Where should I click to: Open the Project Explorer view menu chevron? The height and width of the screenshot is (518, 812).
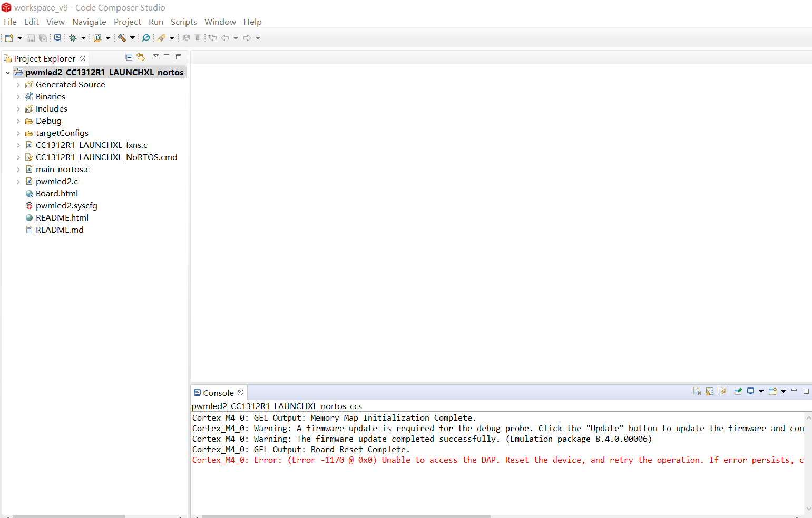(155, 55)
